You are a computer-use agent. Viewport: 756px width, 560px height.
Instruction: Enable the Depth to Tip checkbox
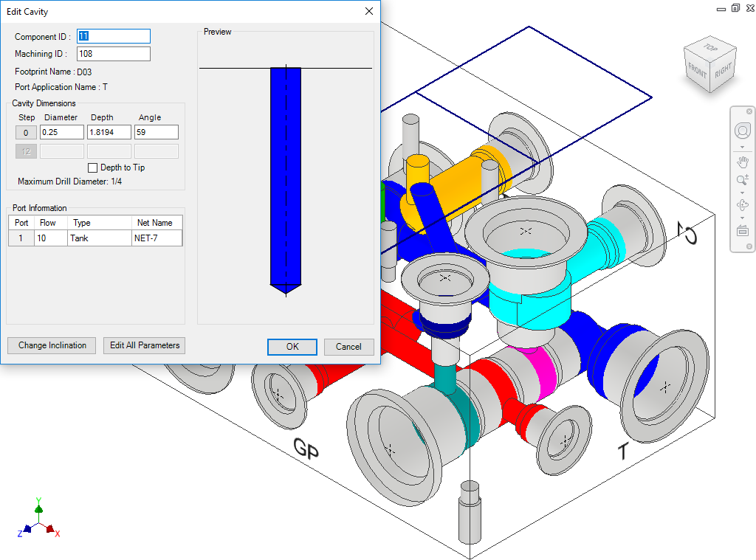[93, 167]
